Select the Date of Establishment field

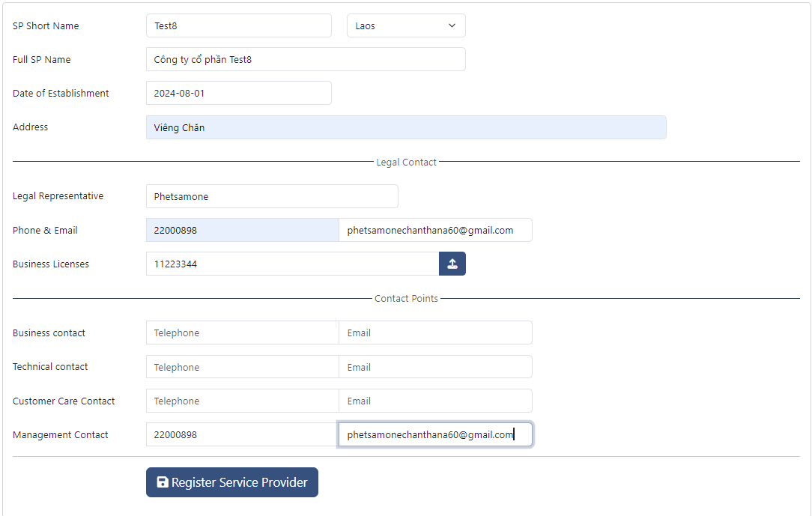coord(238,93)
